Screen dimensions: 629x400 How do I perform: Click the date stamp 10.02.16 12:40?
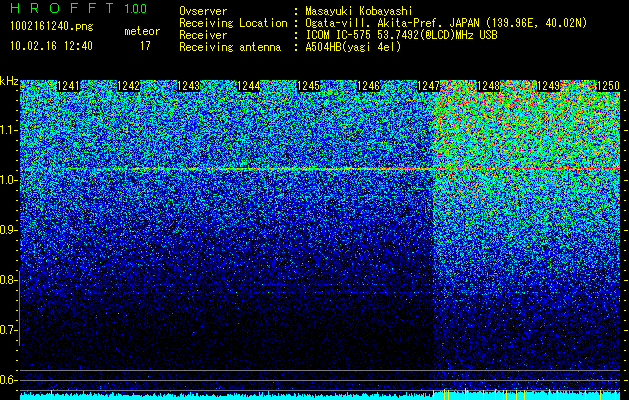click(x=51, y=46)
